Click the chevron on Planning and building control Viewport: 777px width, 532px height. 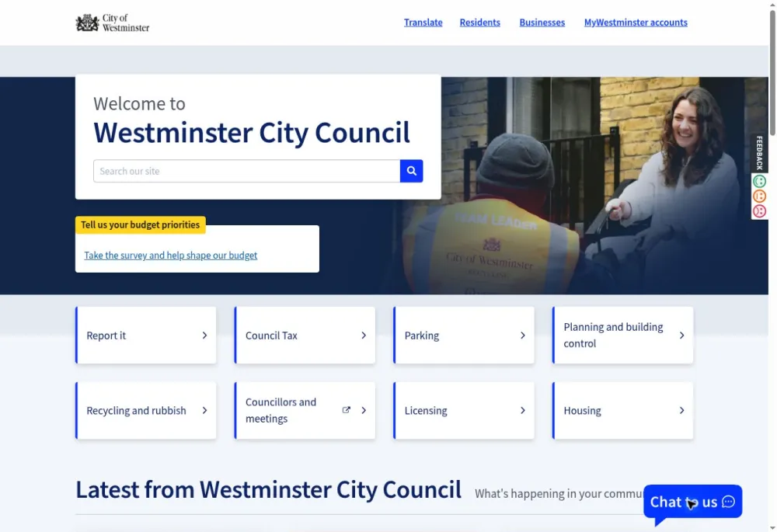[682, 336]
